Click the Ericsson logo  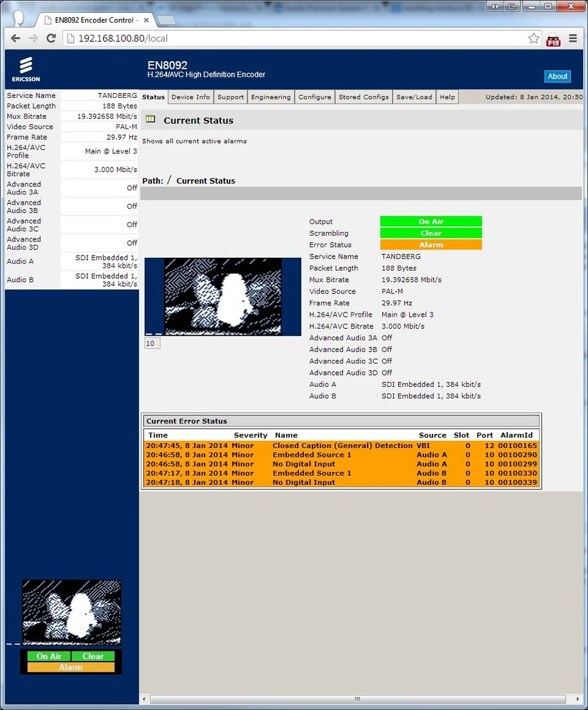[26, 67]
